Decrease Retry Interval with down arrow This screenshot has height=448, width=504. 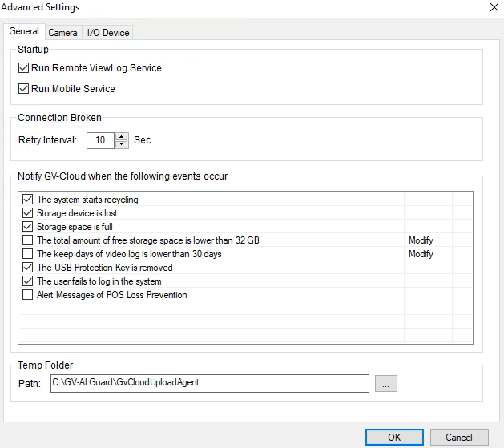coord(122,144)
